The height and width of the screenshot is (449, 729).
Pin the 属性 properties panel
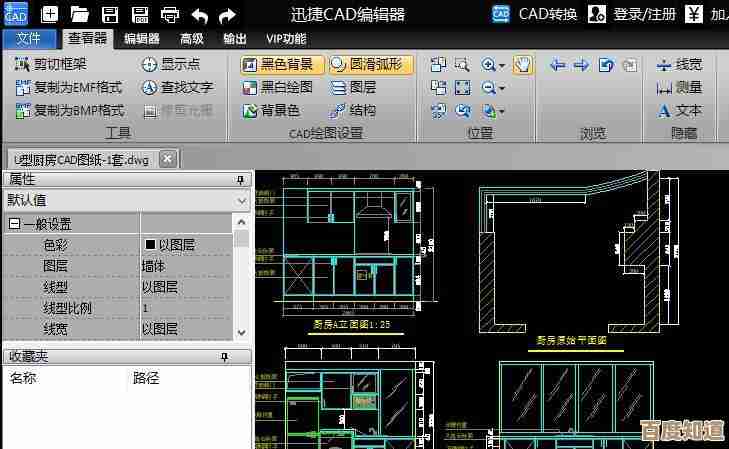(x=240, y=179)
